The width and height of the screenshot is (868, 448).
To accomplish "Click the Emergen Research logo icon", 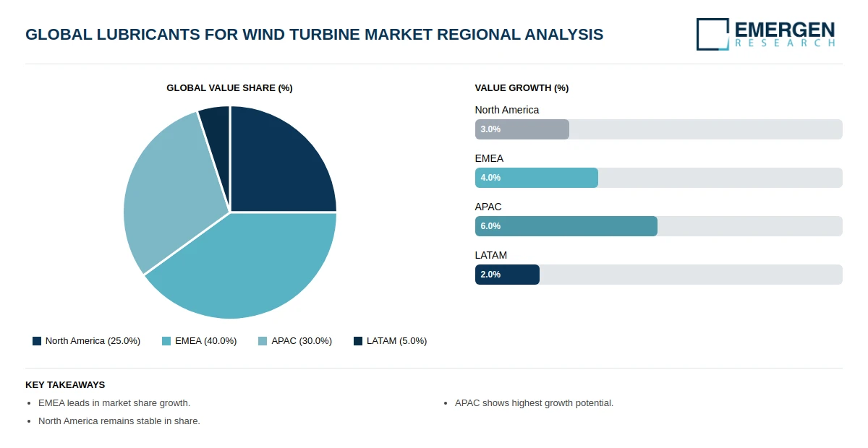I will (712, 34).
